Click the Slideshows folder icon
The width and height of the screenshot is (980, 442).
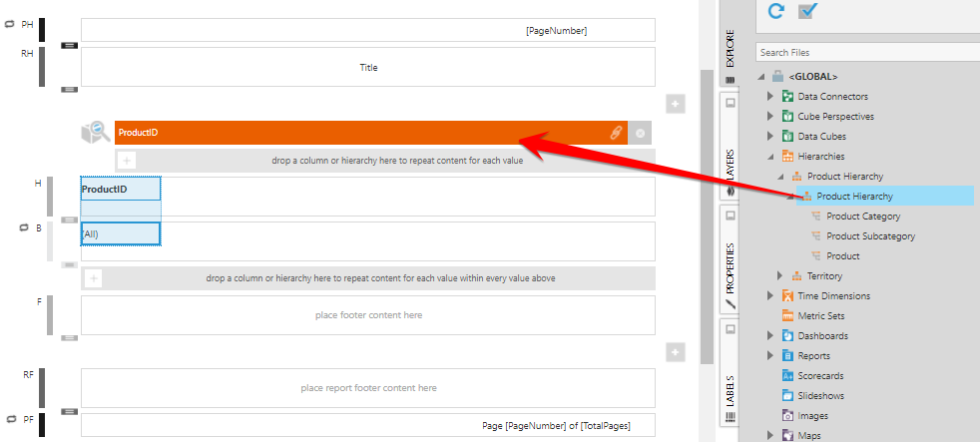click(x=787, y=396)
